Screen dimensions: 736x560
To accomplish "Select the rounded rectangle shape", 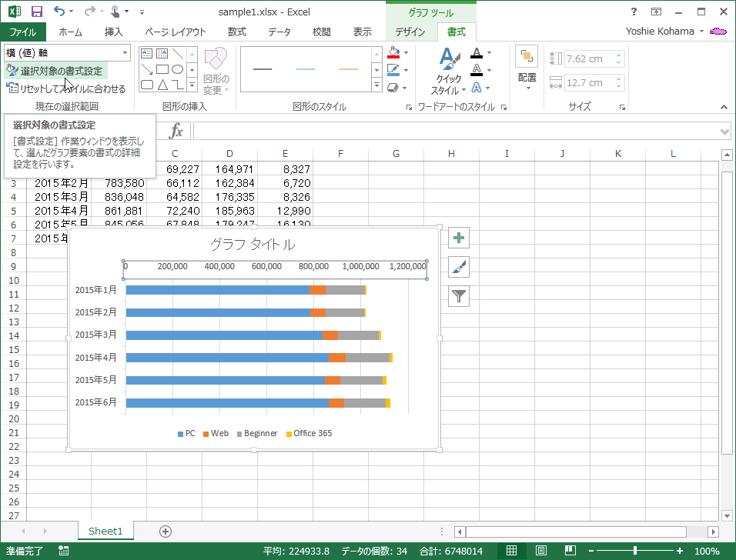I will tap(147, 85).
